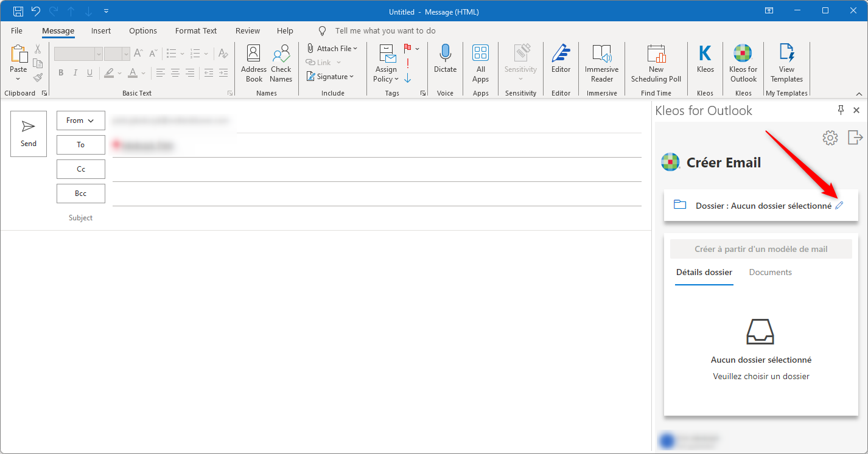Image resolution: width=868 pixels, height=454 pixels.
Task: Click the pencil to edit the Kleos dossier
Action: [839, 205]
